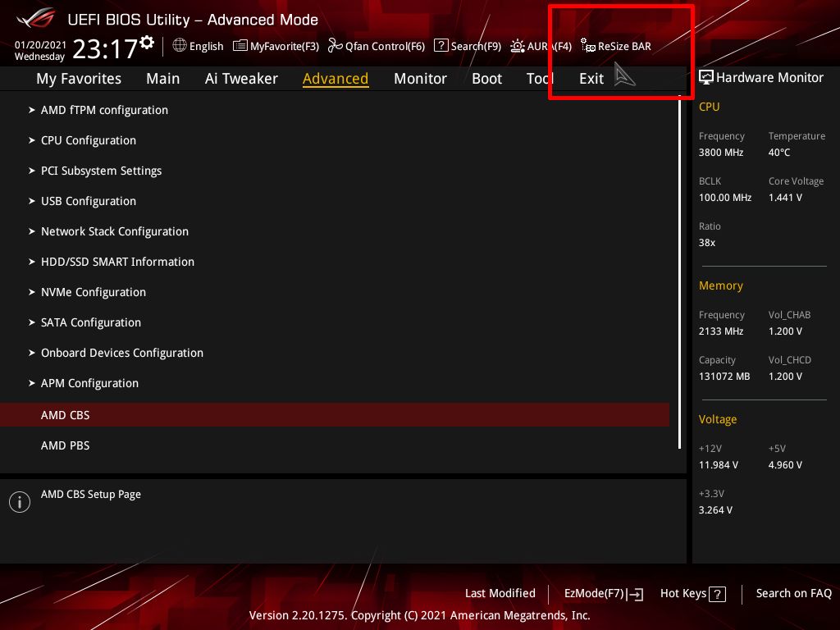Click the 11.984 V +12V reading

pyautogui.click(x=718, y=465)
